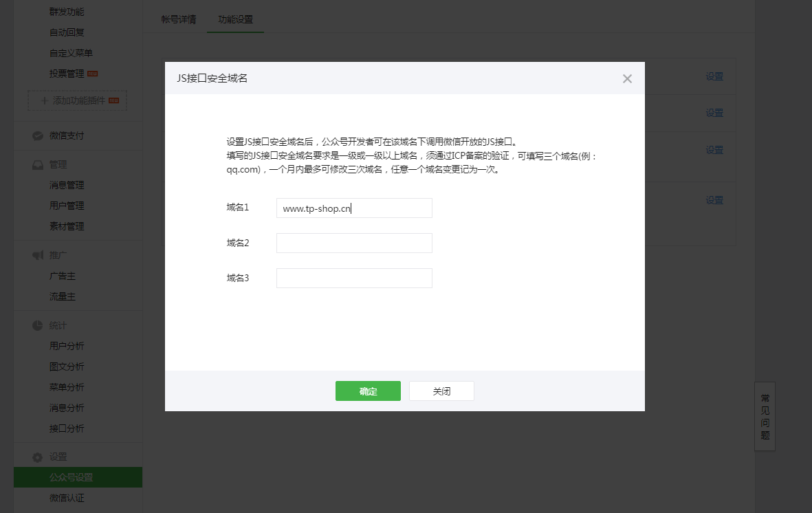The image size is (812, 513).
Task: Click the plus icon beside 添加功能插件
Action: (44, 100)
